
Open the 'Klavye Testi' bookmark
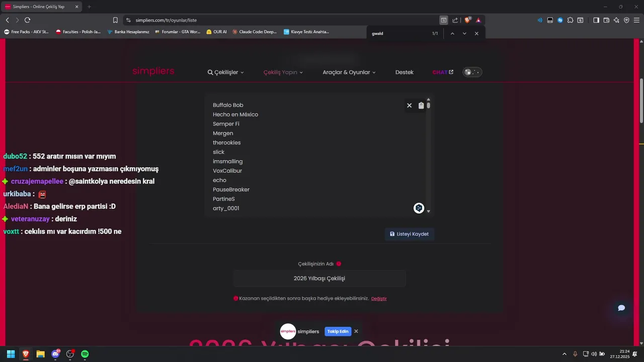[x=306, y=32]
